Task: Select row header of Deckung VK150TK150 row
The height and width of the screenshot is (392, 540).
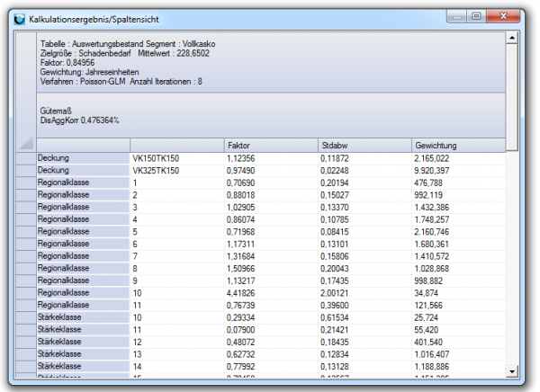Action: [26, 158]
